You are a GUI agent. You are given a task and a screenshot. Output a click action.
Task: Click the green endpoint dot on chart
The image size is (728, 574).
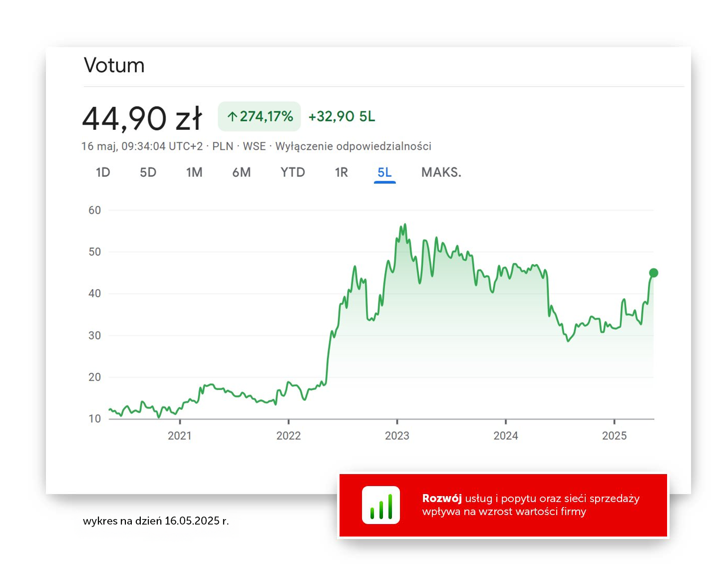tap(654, 273)
